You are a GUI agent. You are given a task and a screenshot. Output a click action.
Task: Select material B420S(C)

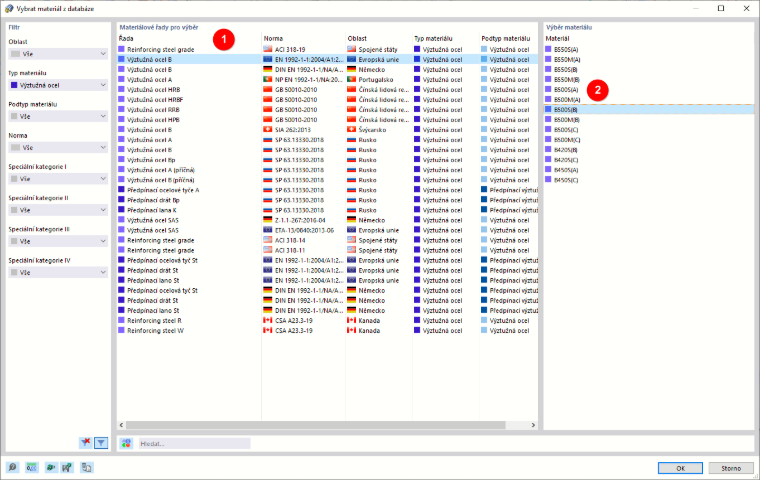tap(566, 160)
